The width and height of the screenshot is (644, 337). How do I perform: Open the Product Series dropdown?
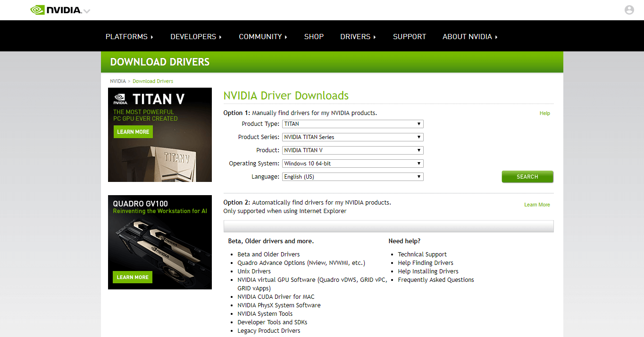click(352, 137)
